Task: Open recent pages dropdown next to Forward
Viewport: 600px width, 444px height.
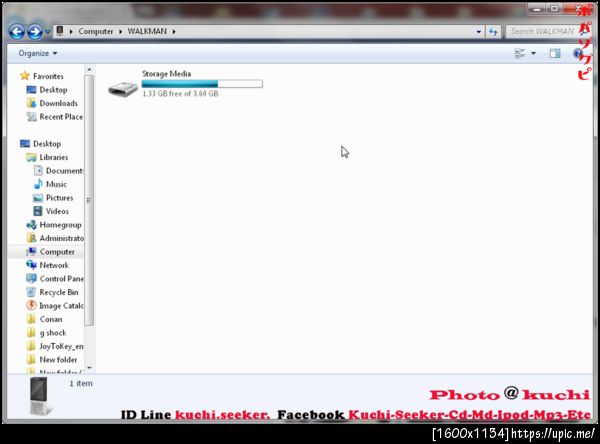Action: click(47, 32)
